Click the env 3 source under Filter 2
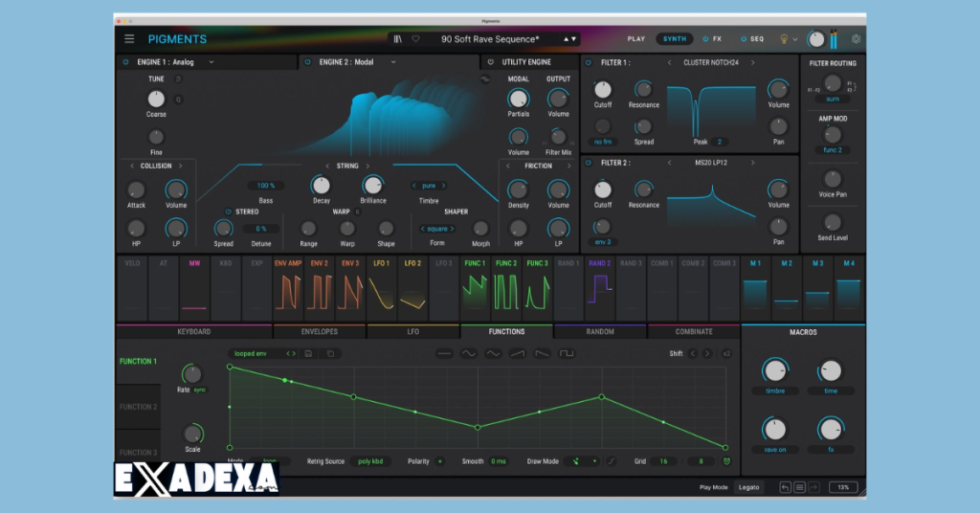Viewport: 980px width, 513px height. (x=603, y=242)
